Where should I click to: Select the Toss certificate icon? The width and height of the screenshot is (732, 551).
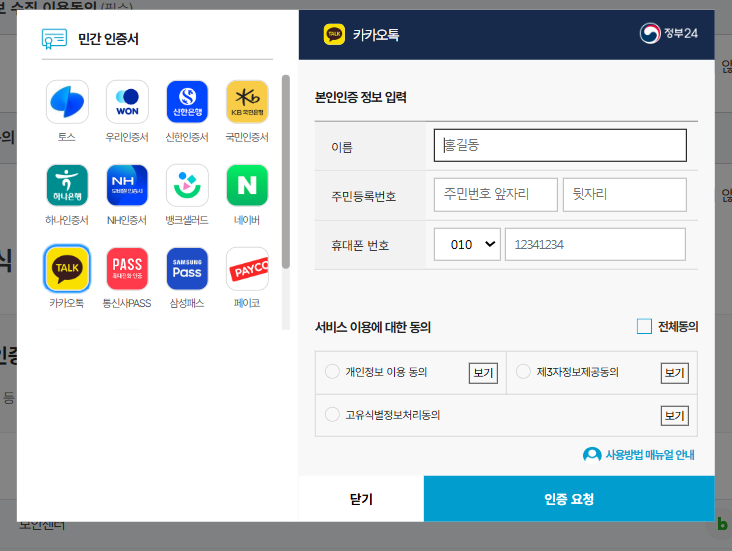click(x=67, y=102)
